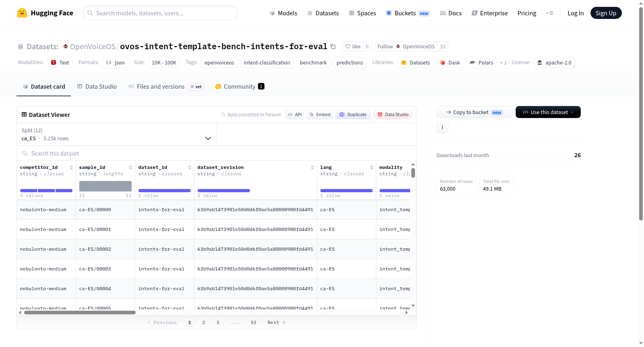Sort by the competitor_id column arrows
The image size is (644, 347).
click(71, 167)
